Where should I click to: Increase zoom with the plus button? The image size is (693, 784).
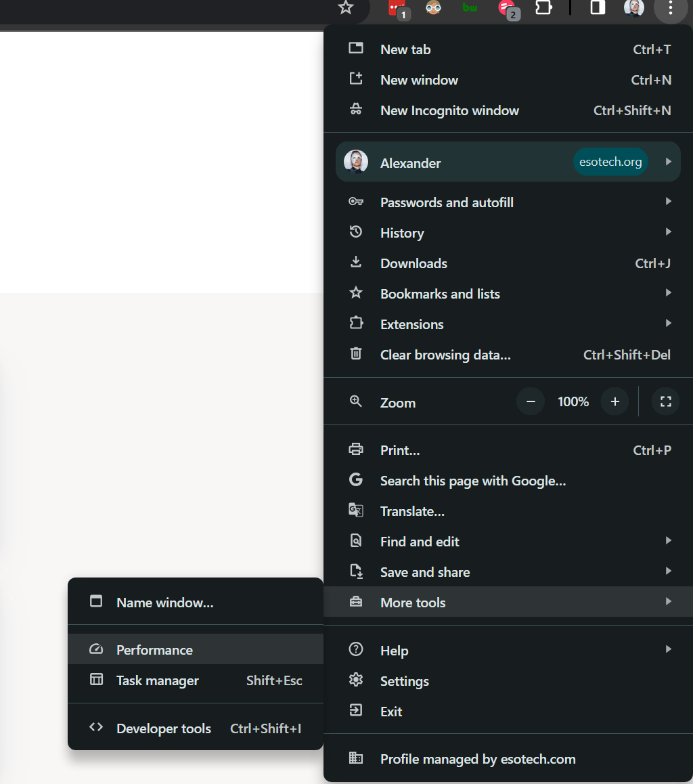click(x=614, y=402)
